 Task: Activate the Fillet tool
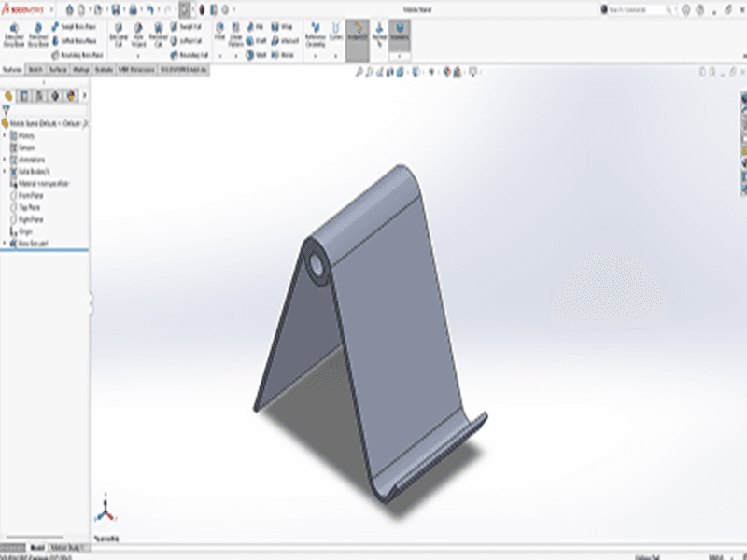click(x=221, y=27)
